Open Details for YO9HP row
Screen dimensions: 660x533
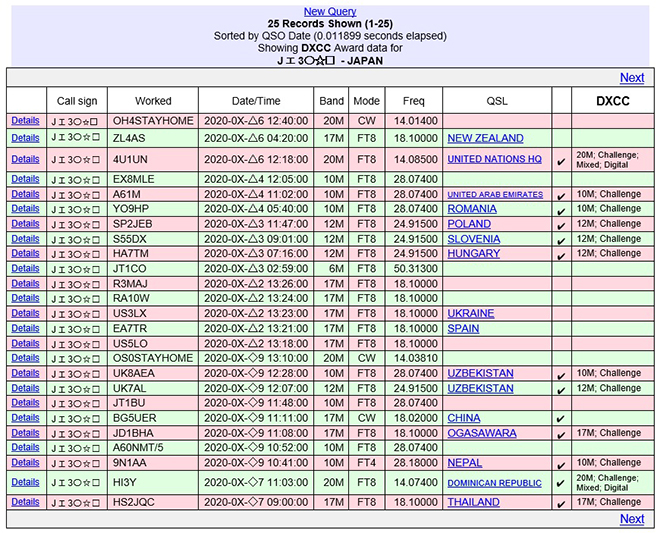click(25, 209)
